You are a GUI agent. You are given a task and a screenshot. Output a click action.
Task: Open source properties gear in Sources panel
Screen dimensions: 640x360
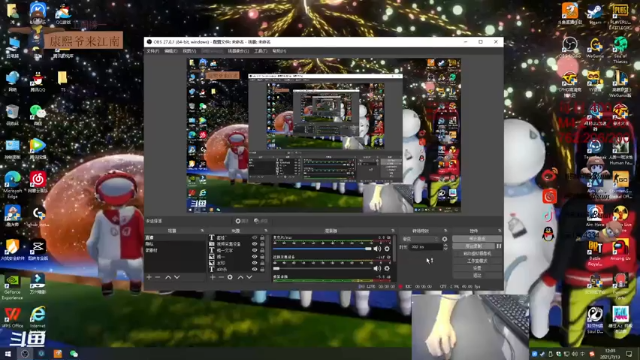(230, 277)
